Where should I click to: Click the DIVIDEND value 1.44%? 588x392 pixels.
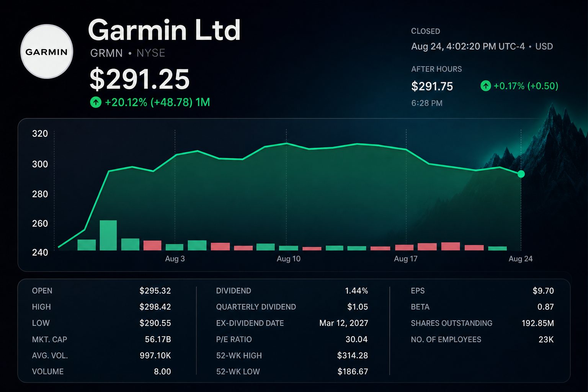point(356,291)
